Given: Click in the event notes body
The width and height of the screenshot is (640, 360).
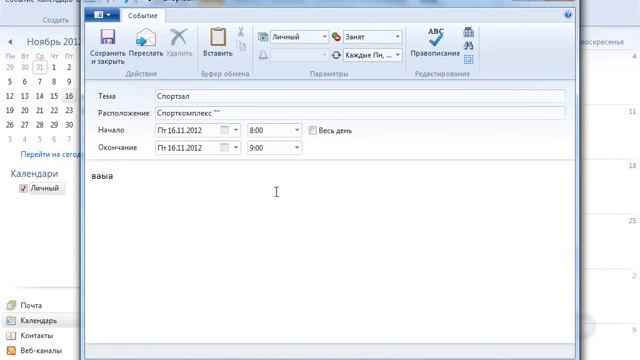Looking at the screenshot, I should pos(330,251).
